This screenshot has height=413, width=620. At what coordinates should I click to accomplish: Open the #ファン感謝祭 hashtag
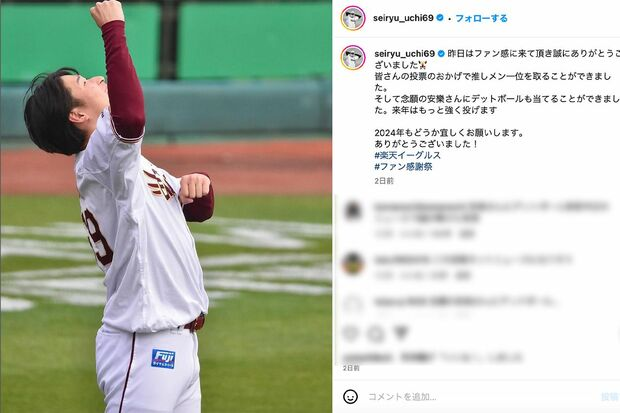[x=403, y=167]
